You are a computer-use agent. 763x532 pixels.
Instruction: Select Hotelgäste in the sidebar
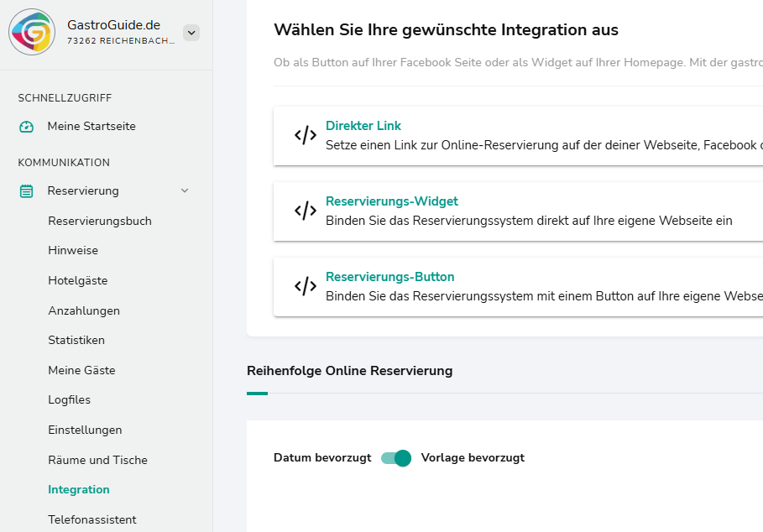point(78,281)
